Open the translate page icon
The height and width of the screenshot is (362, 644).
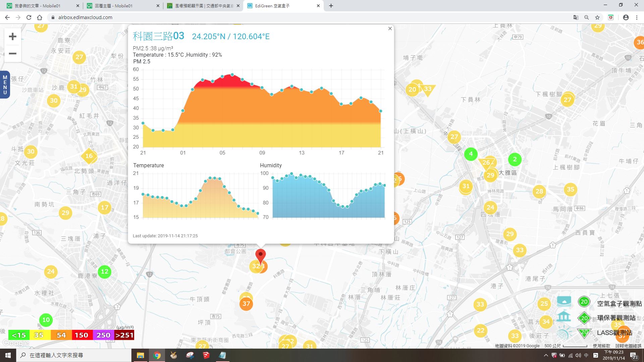coord(576,17)
